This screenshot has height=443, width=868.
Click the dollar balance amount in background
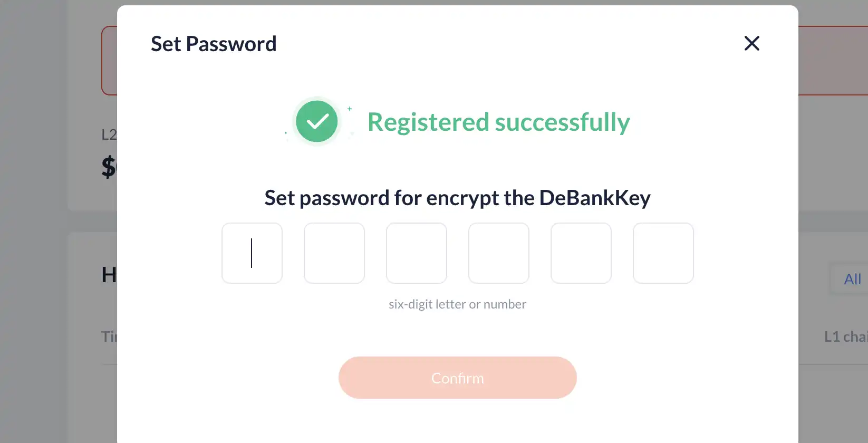(x=109, y=167)
